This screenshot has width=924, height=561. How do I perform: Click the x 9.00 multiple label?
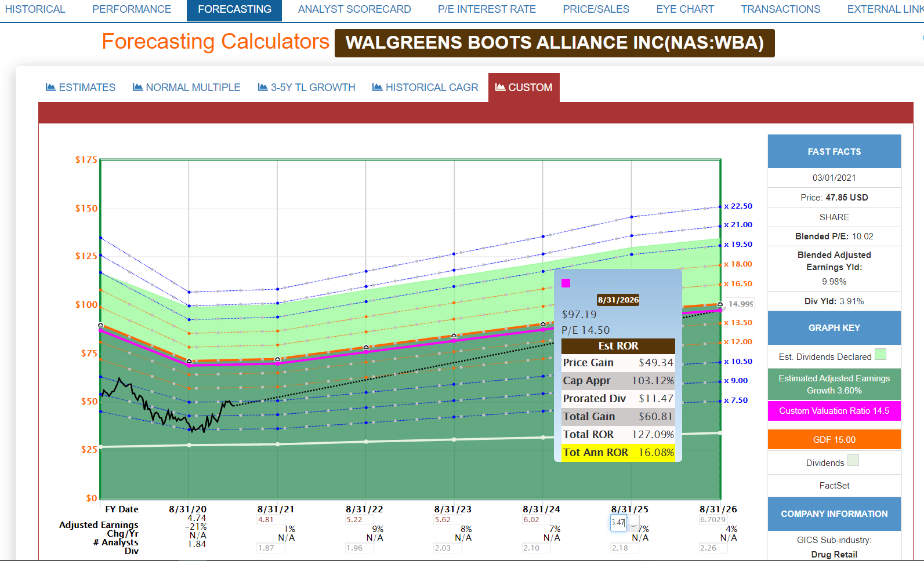click(735, 380)
